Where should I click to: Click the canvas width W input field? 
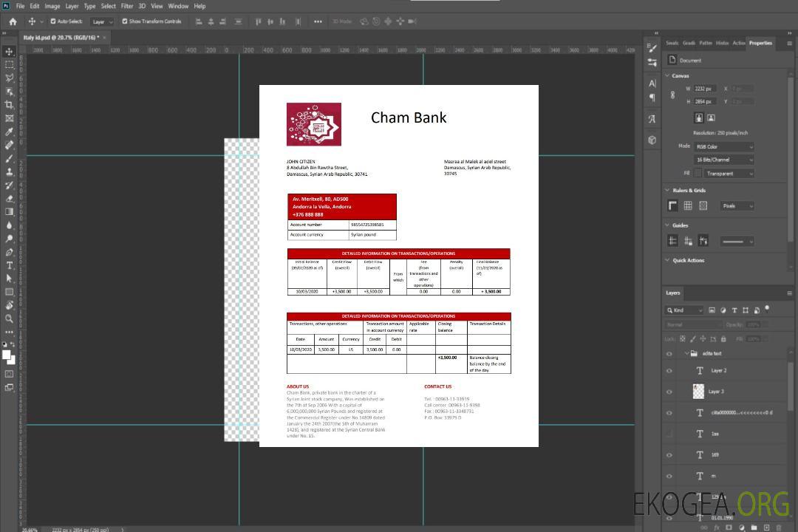tap(704, 89)
